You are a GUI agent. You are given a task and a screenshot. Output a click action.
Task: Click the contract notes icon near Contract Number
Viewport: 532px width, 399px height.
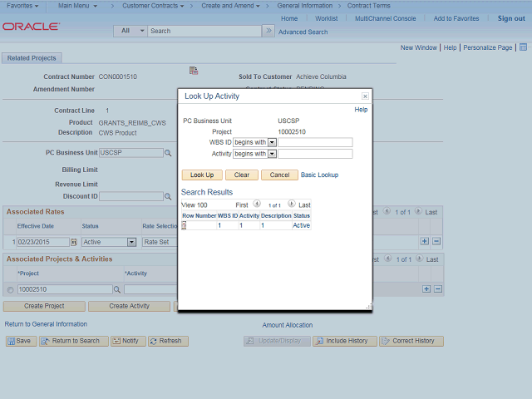194,71
